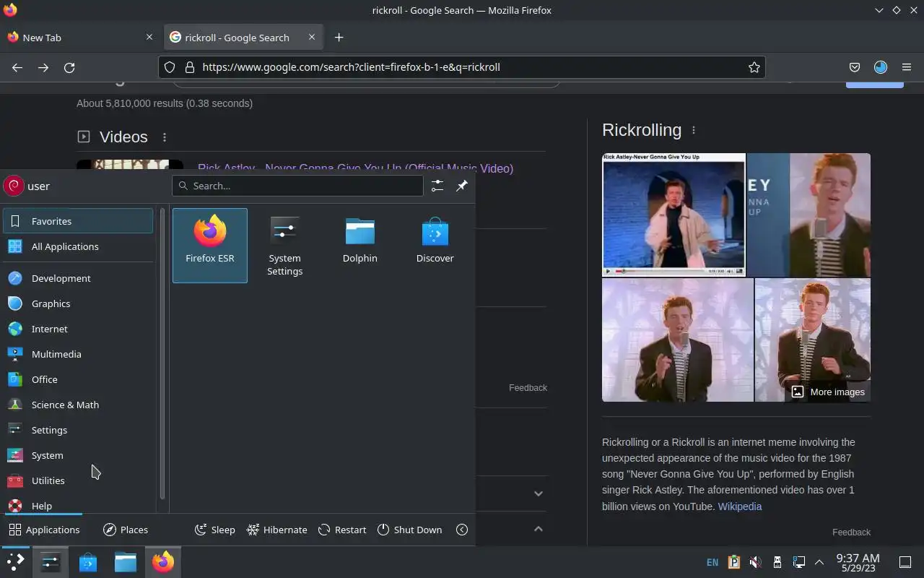
Task: Click Firefox icon in the taskbar
Action: click(x=163, y=562)
